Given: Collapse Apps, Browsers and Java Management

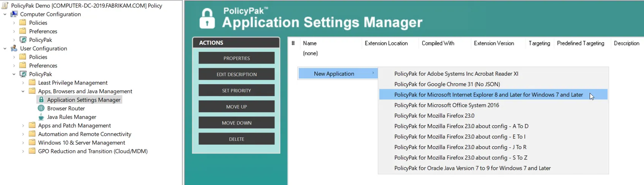Looking at the screenshot, I should point(23,91).
